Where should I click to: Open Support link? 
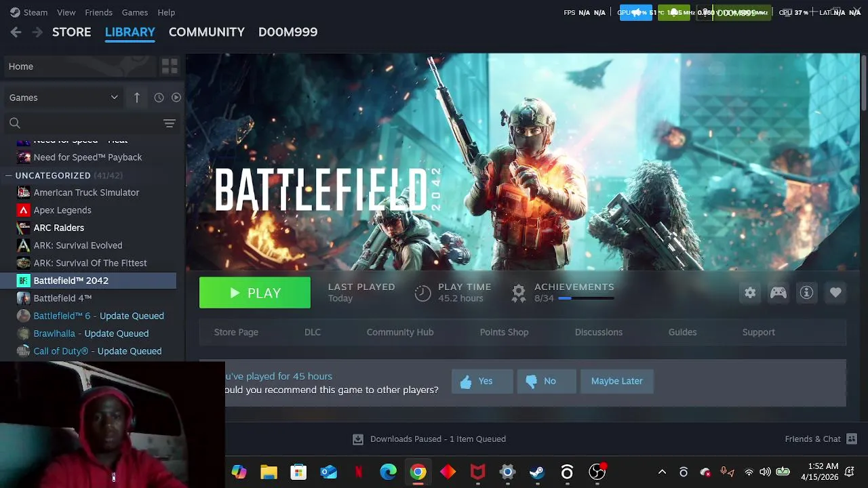point(758,332)
